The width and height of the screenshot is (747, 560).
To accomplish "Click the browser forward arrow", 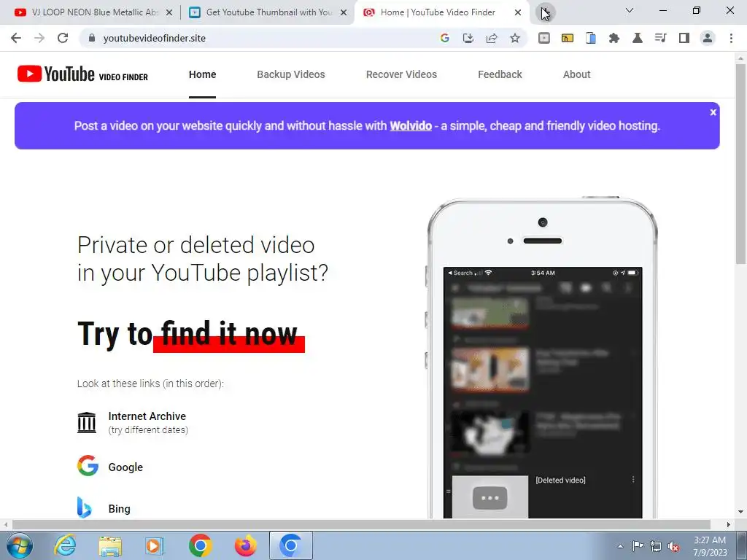I will [x=39, y=38].
